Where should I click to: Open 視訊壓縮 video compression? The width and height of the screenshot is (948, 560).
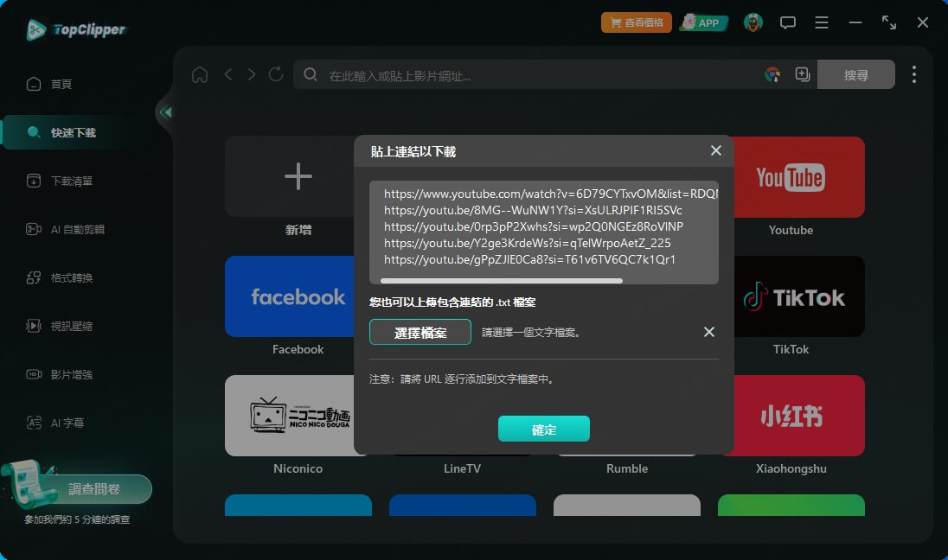[59, 326]
